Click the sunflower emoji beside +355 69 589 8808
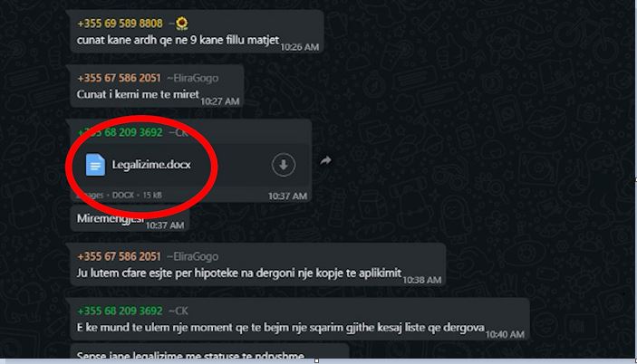 (x=182, y=24)
